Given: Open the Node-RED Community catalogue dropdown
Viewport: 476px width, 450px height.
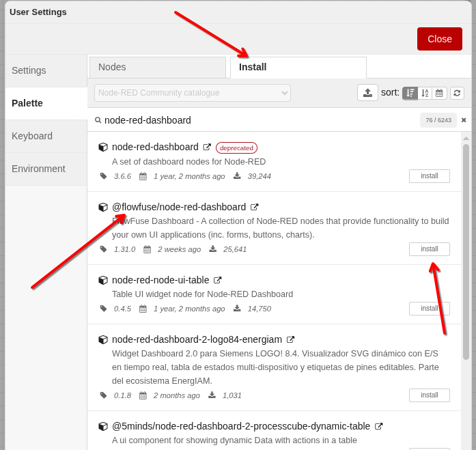Looking at the screenshot, I should click(193, 93).
